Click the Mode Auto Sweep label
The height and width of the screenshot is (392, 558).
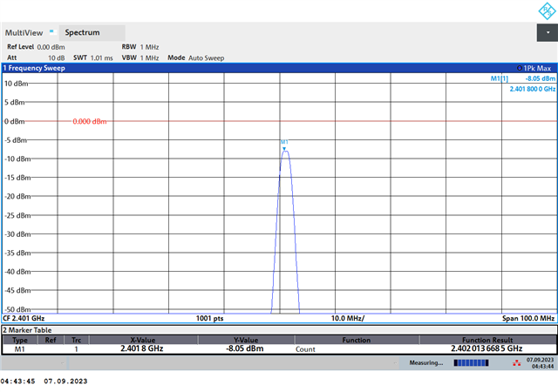pyautogui.click(x=196, y=57)
